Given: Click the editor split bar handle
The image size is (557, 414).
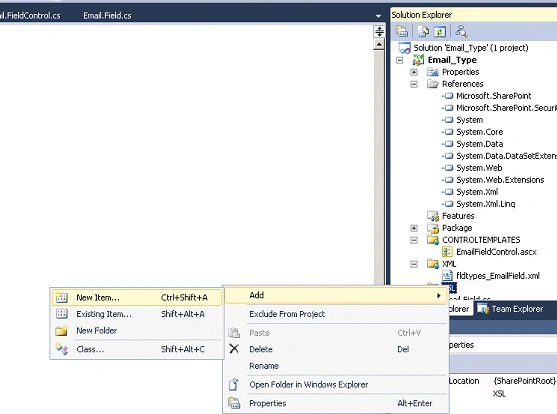Looking at the screenshot, I should [379, 31].
